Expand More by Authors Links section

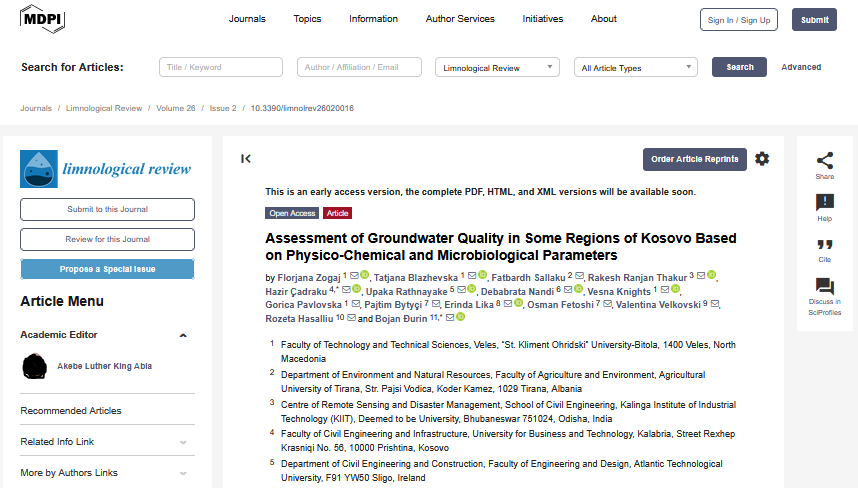click(x=183, y=473)
